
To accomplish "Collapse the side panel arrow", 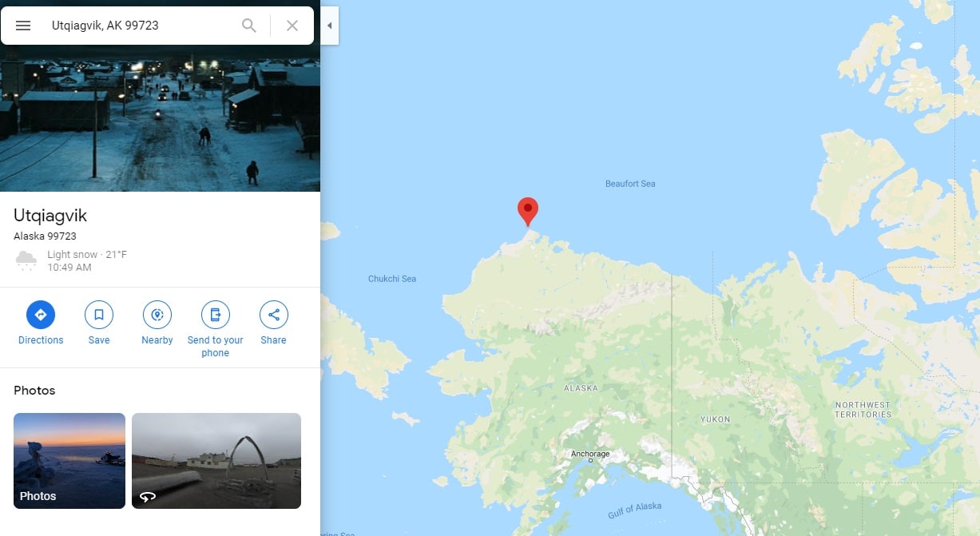I will 329,26.
